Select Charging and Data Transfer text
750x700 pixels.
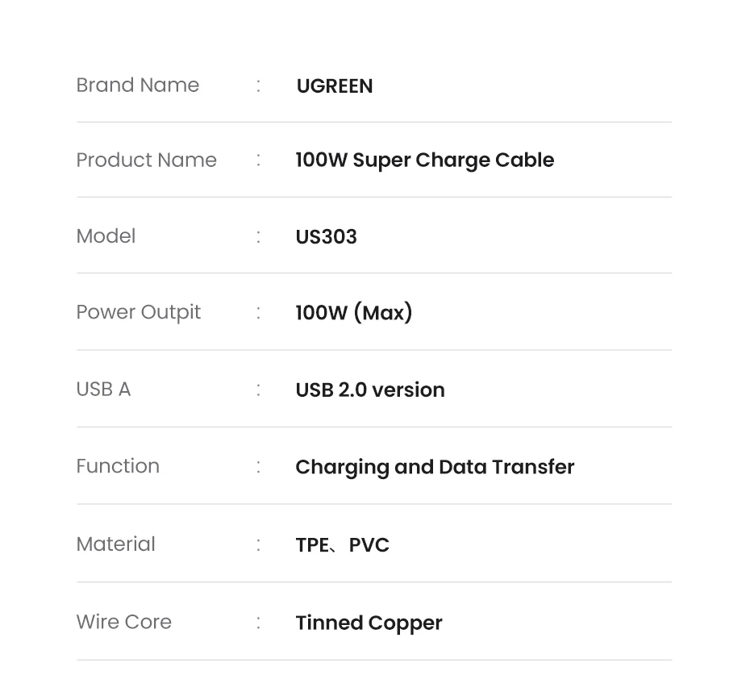435,467
